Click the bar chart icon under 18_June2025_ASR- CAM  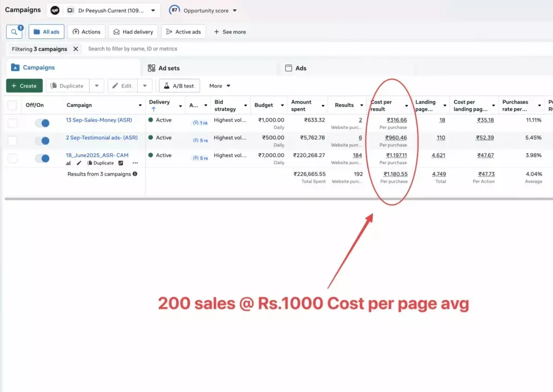click(69, 163)
